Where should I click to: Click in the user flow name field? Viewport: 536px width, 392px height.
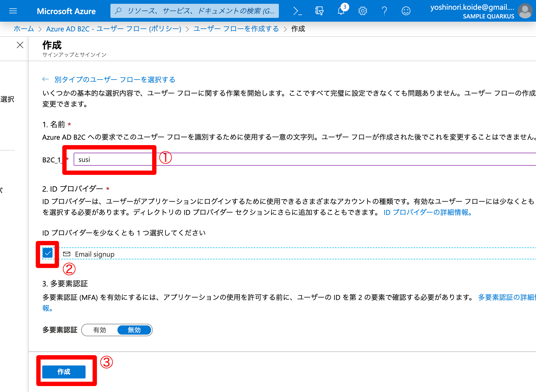click(113, 159)
